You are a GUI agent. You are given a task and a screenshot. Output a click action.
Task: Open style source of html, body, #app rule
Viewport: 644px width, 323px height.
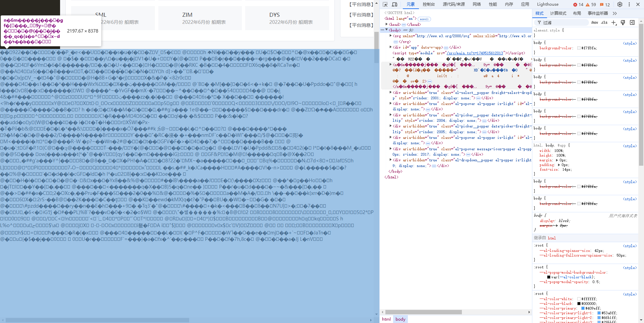630,146
